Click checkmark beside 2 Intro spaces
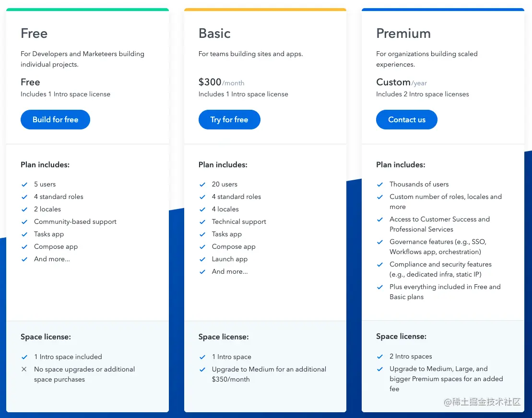The height and width of the screenshot is (418, 532). click(380, 357)
